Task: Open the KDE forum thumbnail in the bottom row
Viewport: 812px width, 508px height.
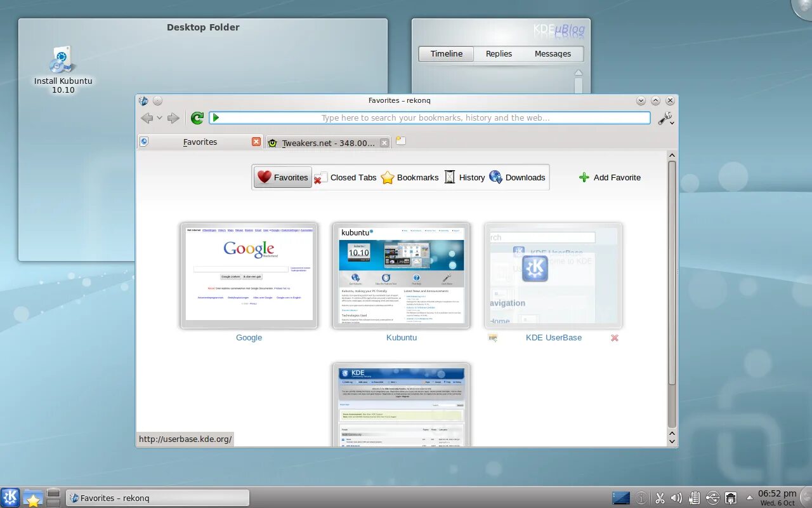Action: [x=401, y=404]
